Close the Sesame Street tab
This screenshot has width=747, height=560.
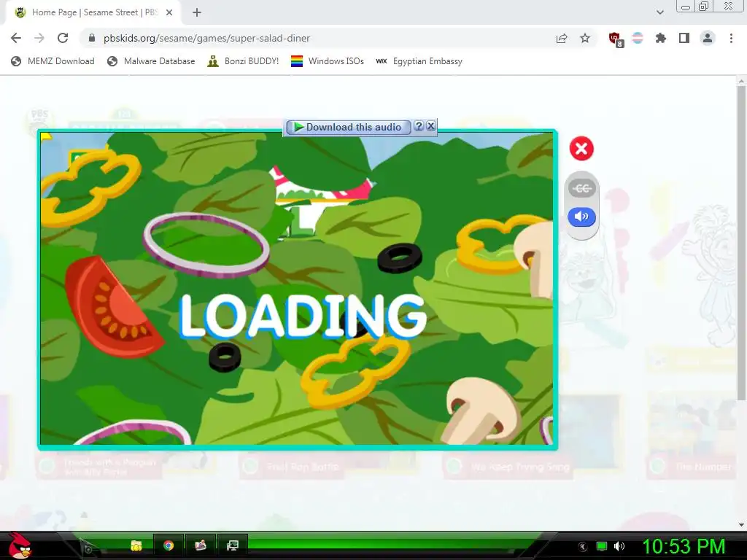click(x=169, y=12)
